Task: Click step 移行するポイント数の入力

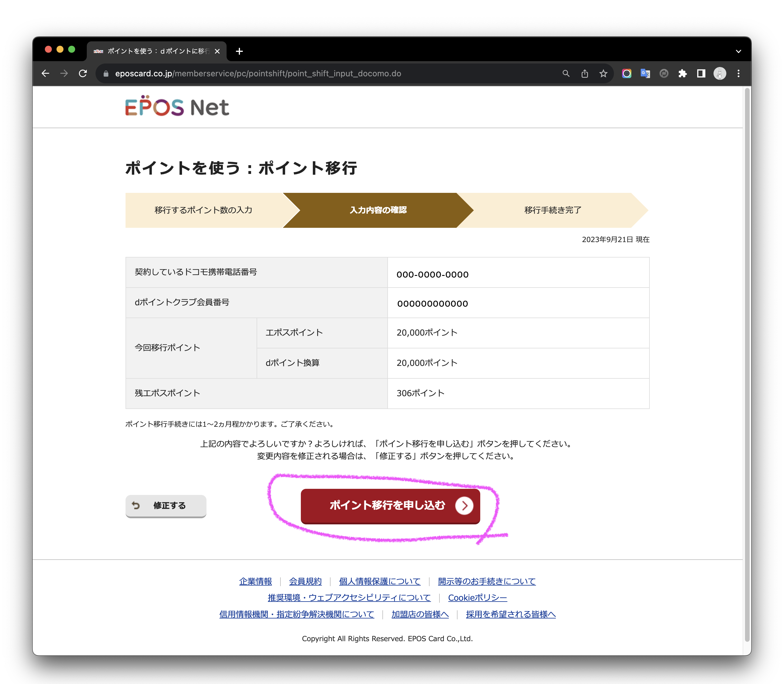Action: coord(203,210)
